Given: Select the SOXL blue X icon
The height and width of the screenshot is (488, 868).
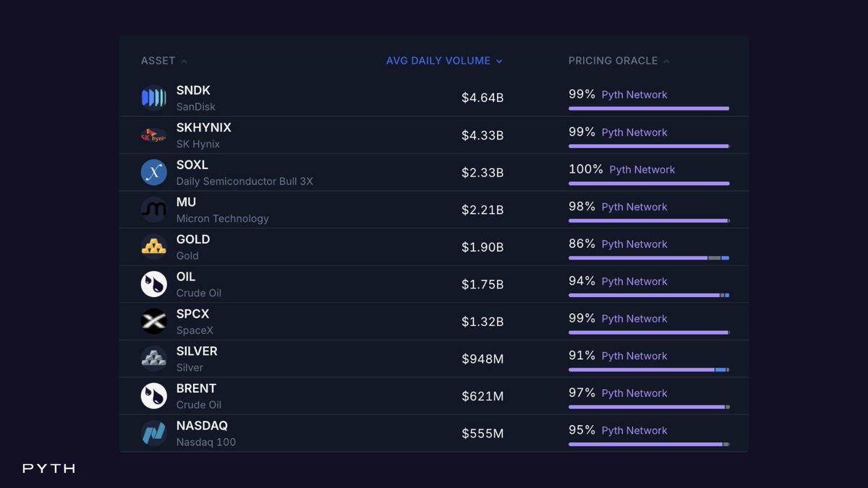Looking at the screenshot, I should coord(153,172).
